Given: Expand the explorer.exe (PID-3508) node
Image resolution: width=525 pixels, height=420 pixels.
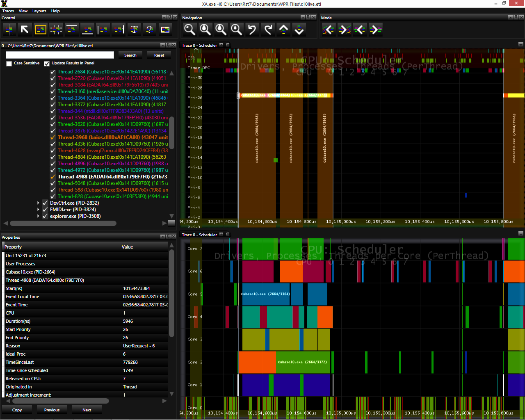Looking at the screenshot, I should (38, 216).
